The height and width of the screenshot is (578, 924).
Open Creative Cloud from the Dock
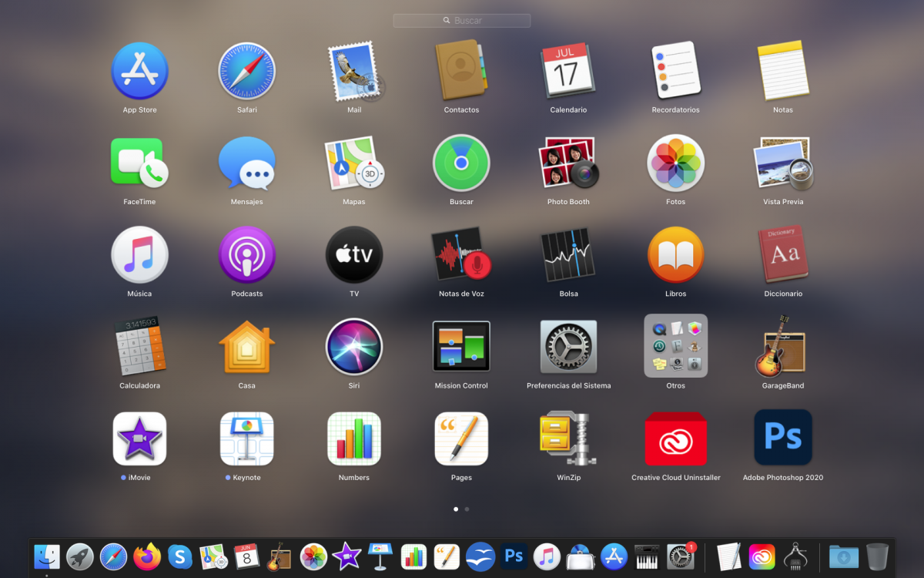(762, 556)
